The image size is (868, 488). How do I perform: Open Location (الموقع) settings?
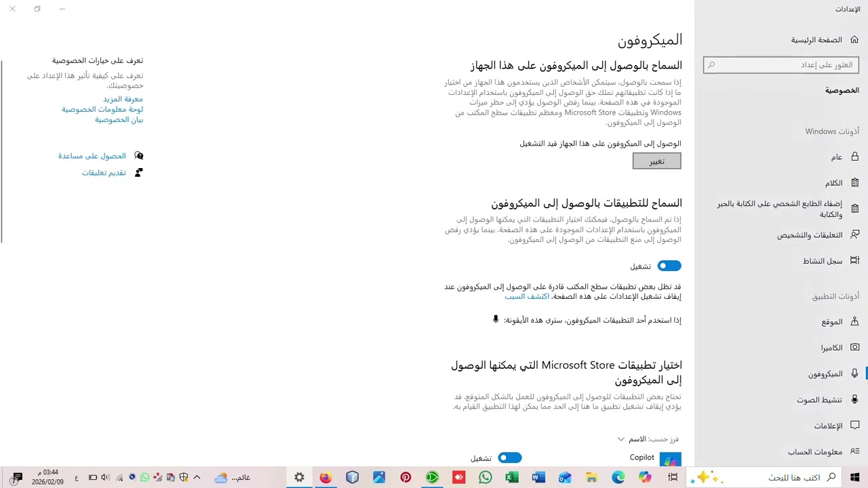point(781,321)
